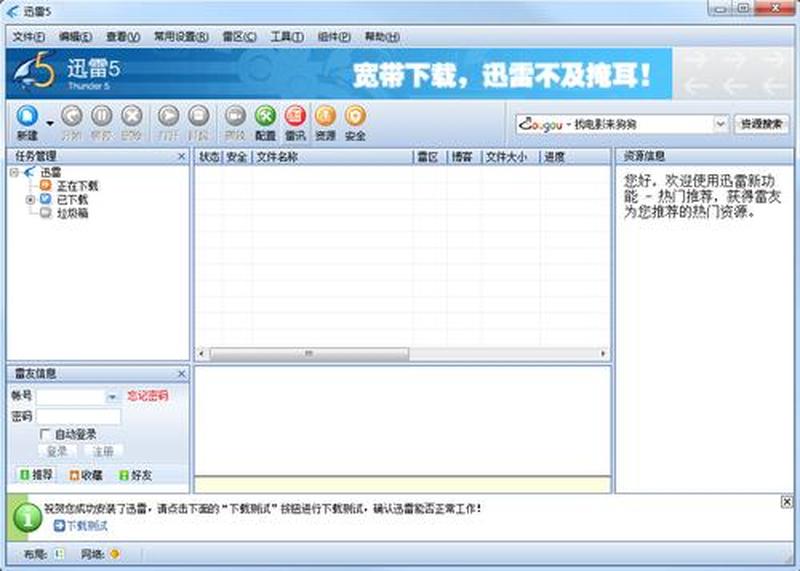800x571 pixels.
Task: Click the green 推荐 icon
Action: click(x=23, y=475)
